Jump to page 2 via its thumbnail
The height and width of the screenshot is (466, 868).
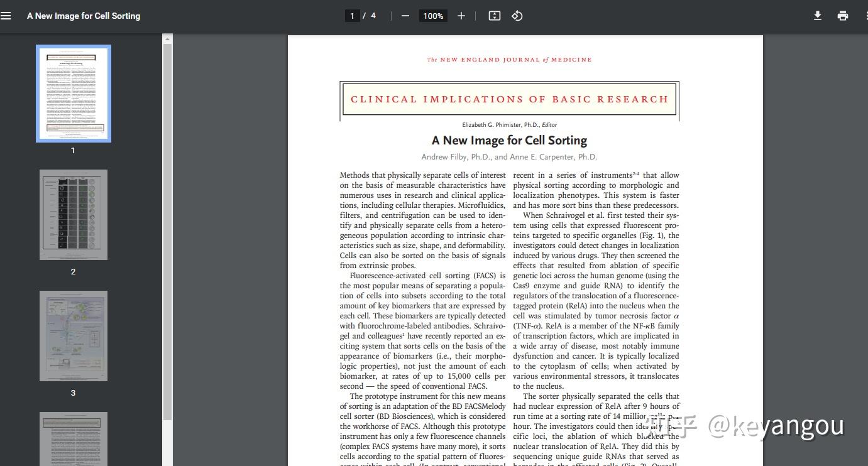click(x=73, y=214)
